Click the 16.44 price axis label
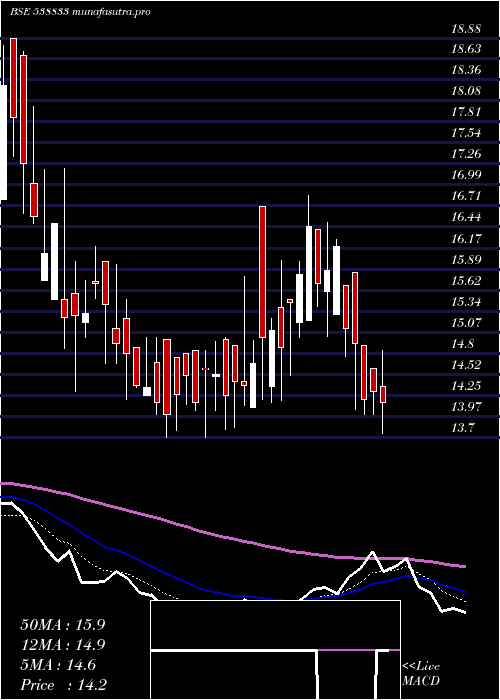The image size is (500, 700). [x=466, y=217]
